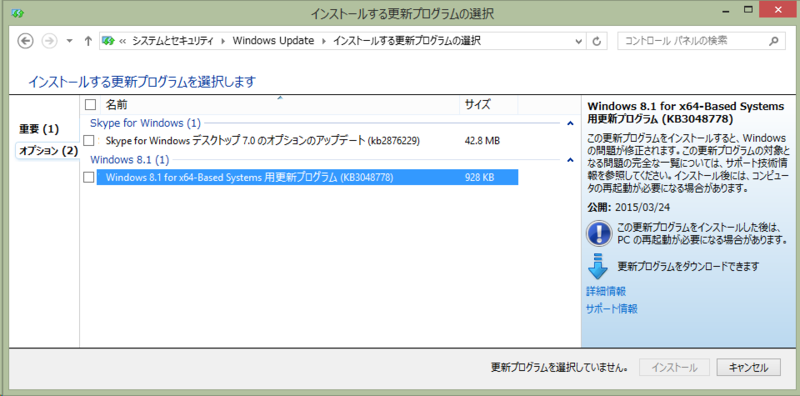Open the サポート情報 link
The image size is (800, 396).
click(x=612, y=309)
